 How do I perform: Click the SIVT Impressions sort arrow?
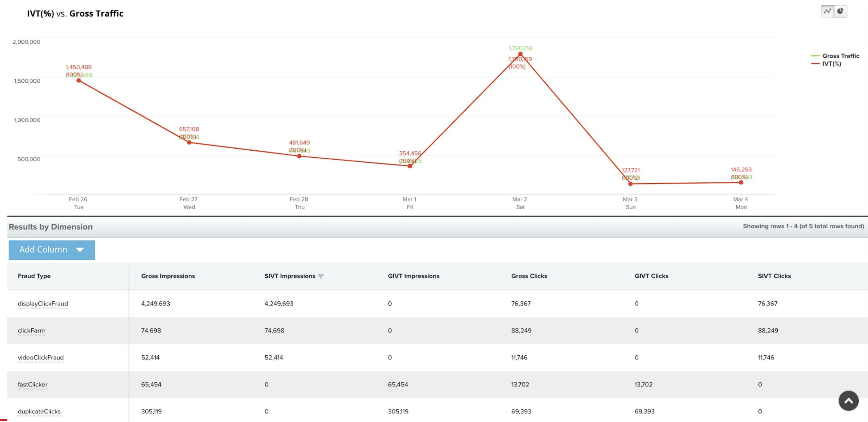click(x=321, y=277)
